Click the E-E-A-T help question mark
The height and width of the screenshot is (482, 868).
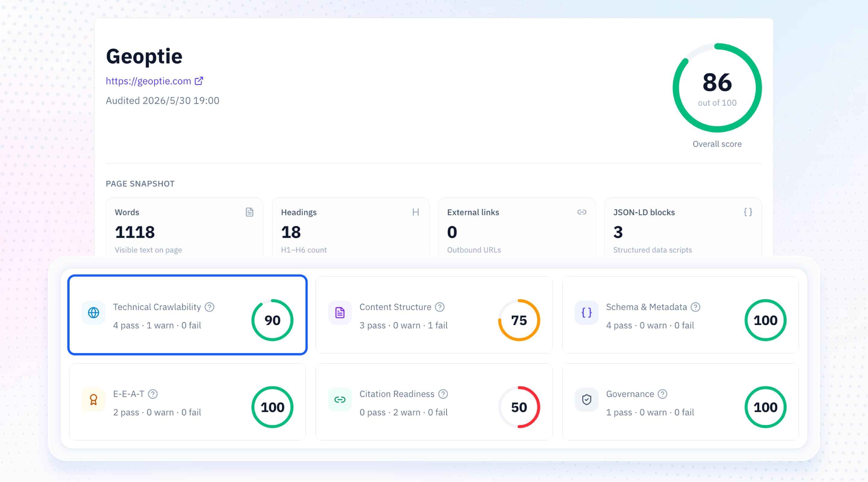pos(153,394)
